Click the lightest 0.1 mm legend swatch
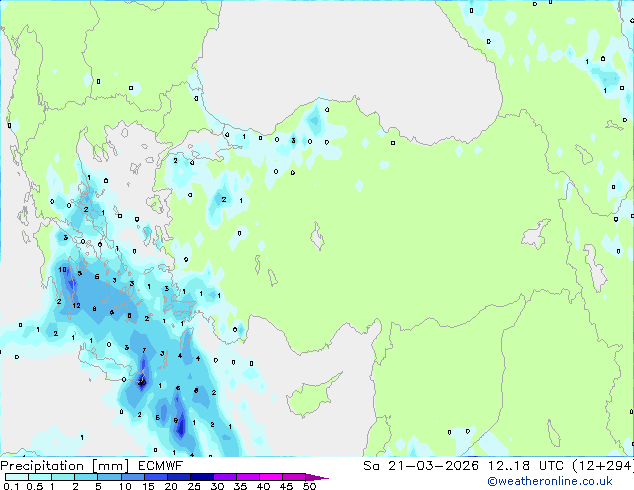Image resolution: width=634 pixels, height=490 pixels. (x=17, y=477)
